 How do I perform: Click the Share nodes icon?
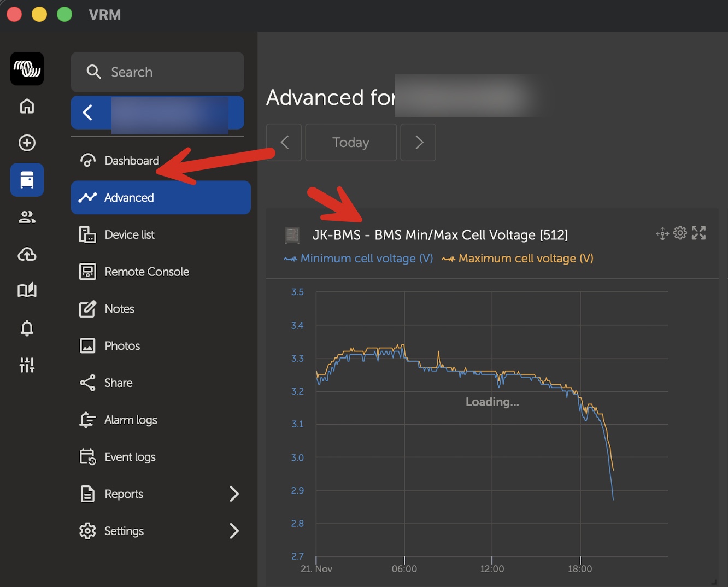coord(87,383)
